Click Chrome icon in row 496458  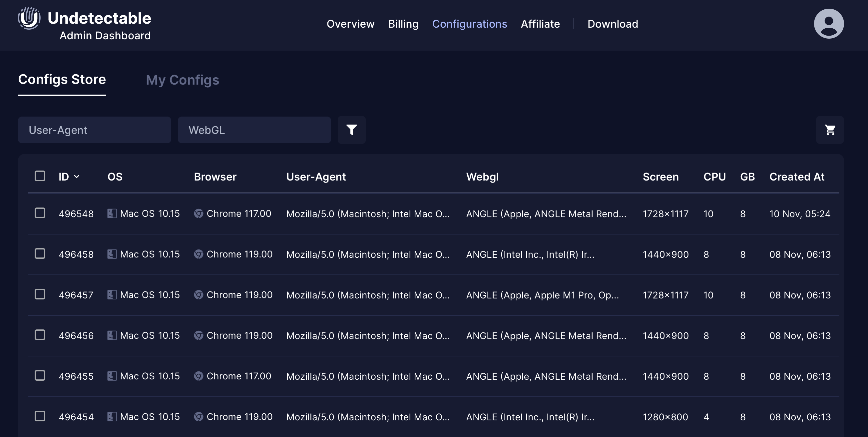199,254
